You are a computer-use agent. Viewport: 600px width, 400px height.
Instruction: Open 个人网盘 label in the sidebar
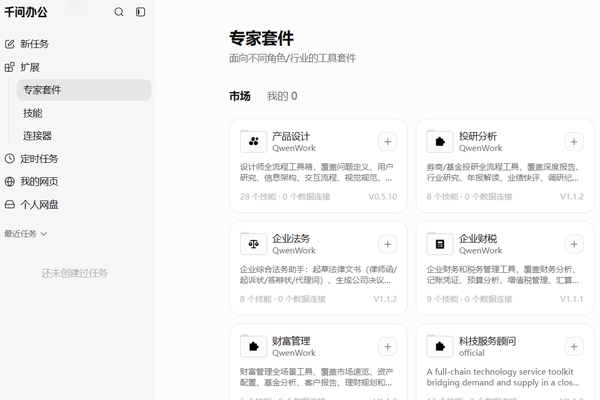click(39, 204)
